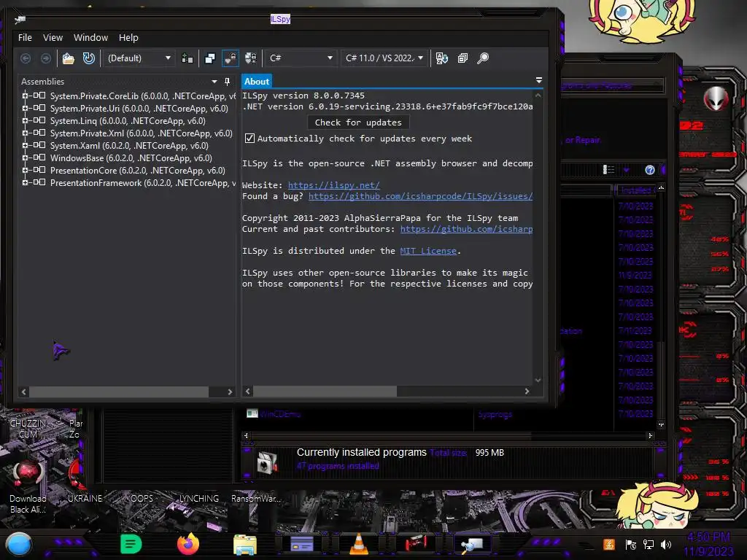Click the Back navigation arrow in ILSpy toolbar

point(26,58)
